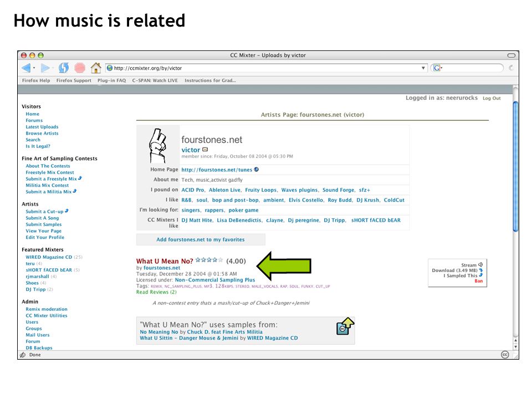The width and height of the screenshot is (532, 399).
Task: Click the Firefox Help bookmark
Action: [x=36, y=80]
